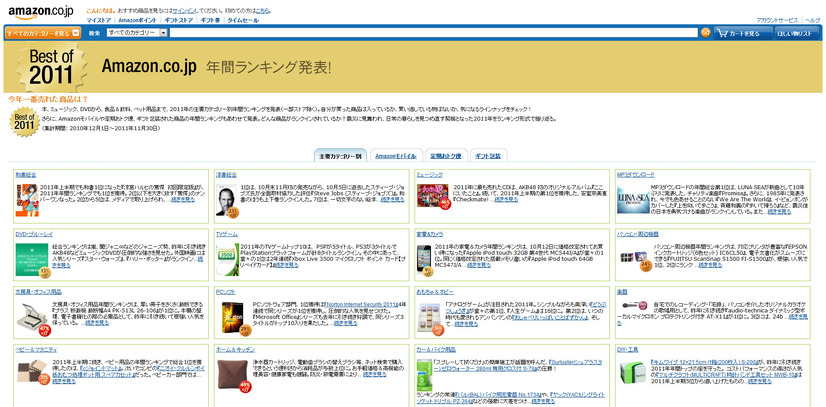Open the ほしい物リスト wish list button
Image resolution: width=826 pixels, height=407 pixels.
point(798,33)
